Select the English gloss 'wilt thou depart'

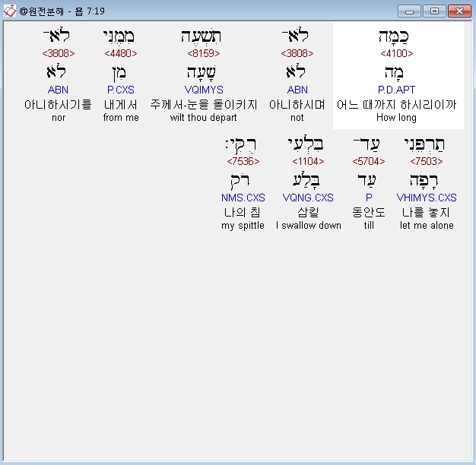(203, 117)
